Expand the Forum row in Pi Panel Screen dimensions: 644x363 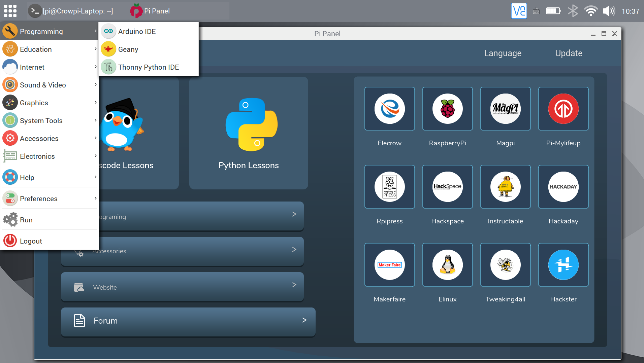(188, 321)
